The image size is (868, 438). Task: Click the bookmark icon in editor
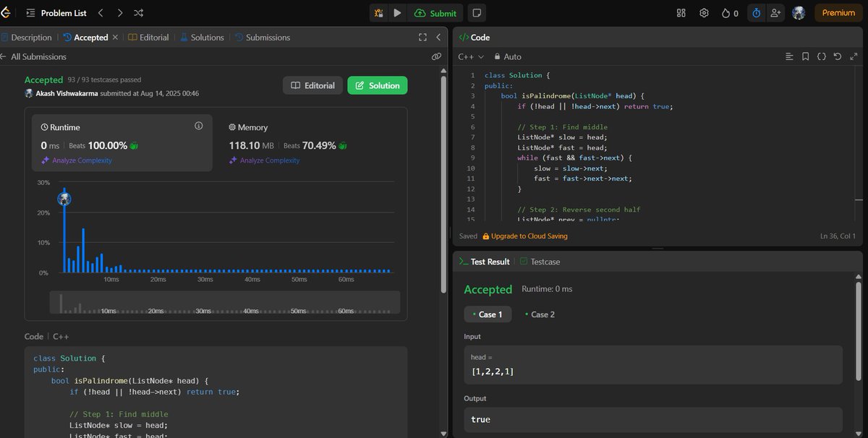point(805,56)
